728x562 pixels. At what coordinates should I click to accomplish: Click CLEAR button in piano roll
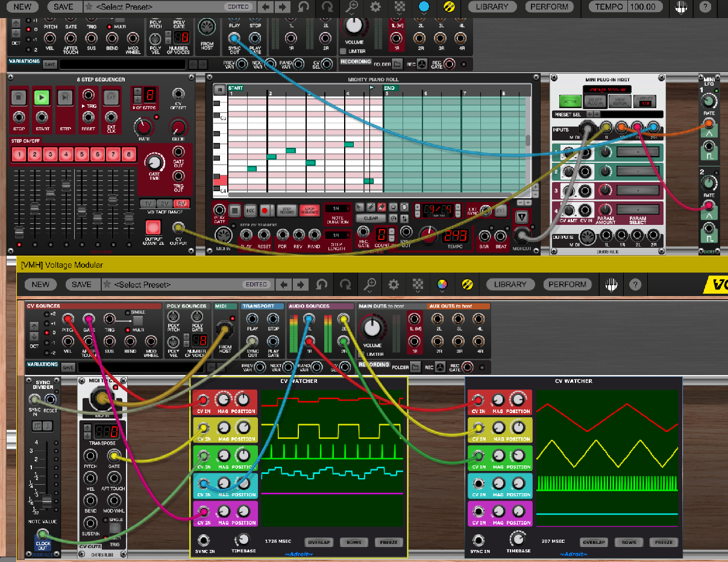point(371,218)
